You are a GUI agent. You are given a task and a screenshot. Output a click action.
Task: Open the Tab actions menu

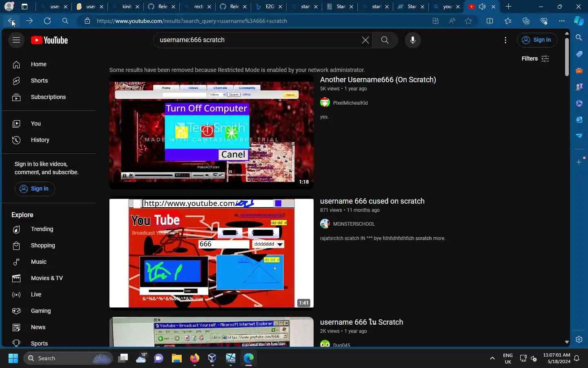tap(24, 7)
